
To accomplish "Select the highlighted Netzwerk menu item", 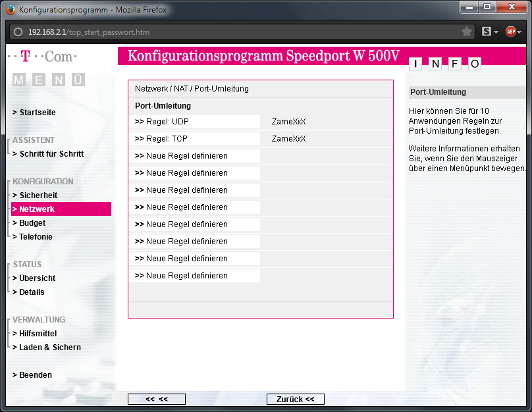I will coord(61,209).
